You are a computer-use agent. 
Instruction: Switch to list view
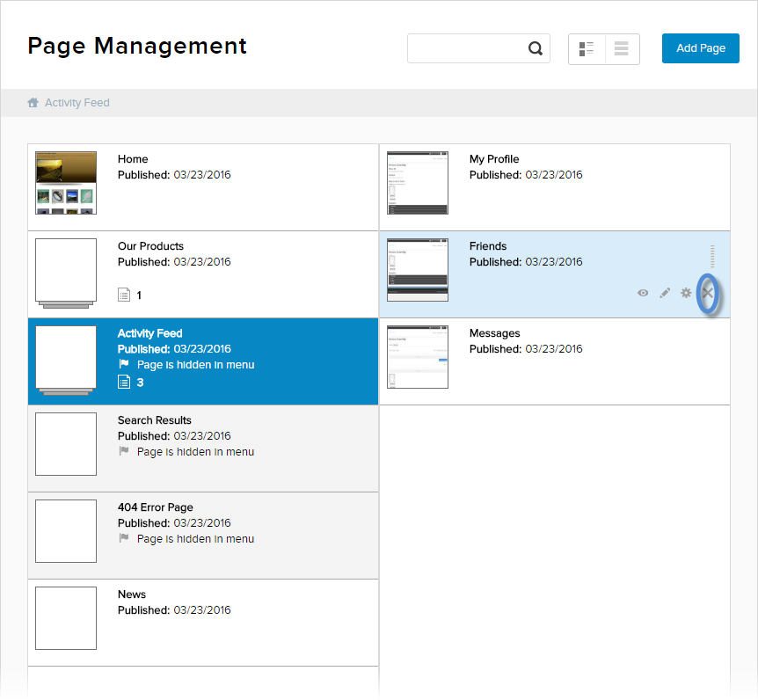(x=622, y=49)
